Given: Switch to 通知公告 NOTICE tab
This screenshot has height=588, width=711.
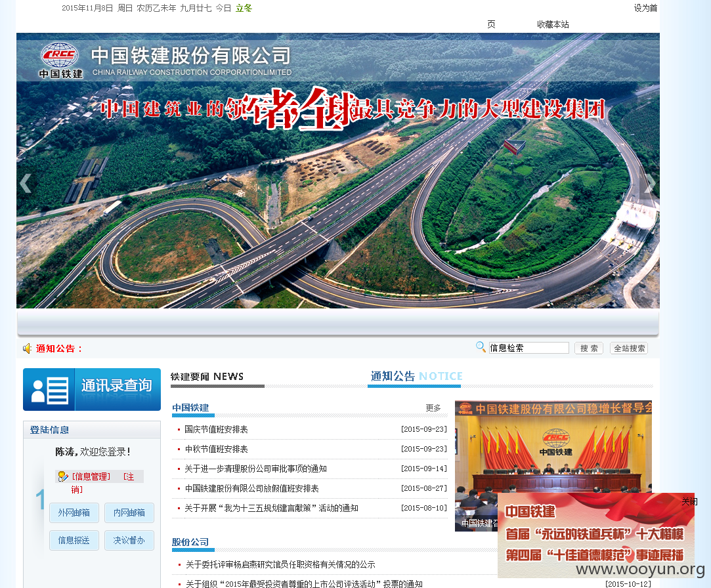Looking at the screenshot, I should click(x=416, y=376).
